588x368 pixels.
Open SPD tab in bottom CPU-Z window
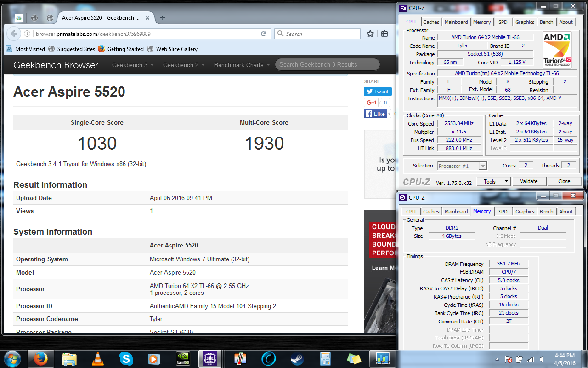[x=503, y=212]
